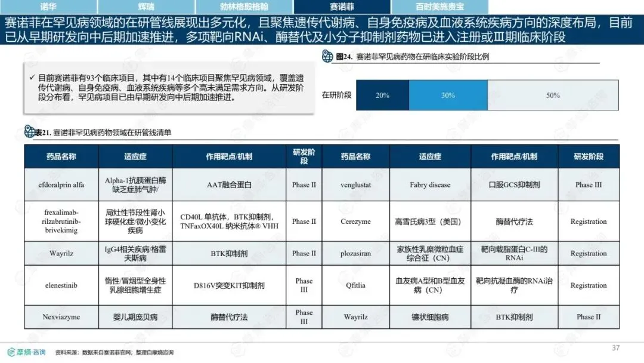Click the Alpha-1抗胰蛋白酶缺乏症肺气肿 cell
Image resolution: width=644 pixels, height=363 pixels.
pyautogui.click(x=135, y=184)
